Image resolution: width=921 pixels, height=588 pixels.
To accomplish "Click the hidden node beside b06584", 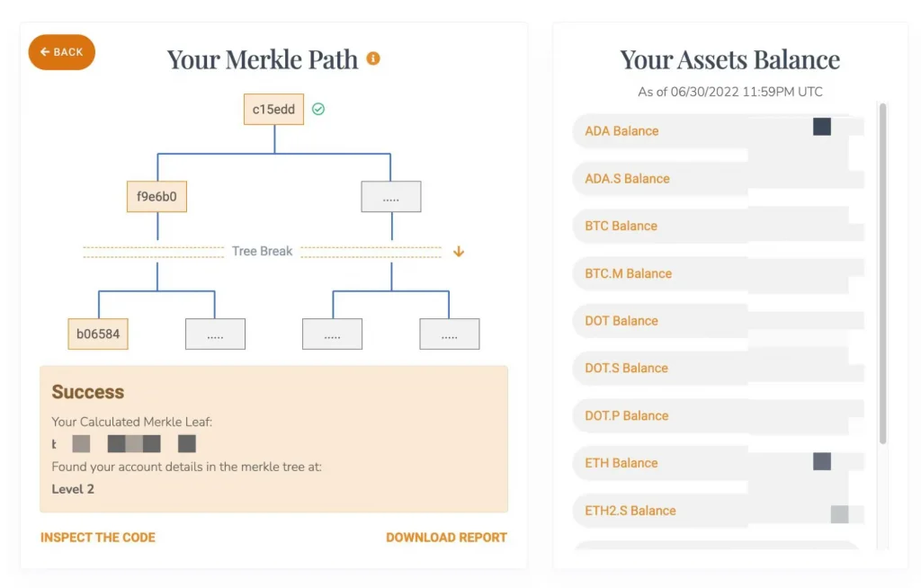I will (x=215, y=334).
